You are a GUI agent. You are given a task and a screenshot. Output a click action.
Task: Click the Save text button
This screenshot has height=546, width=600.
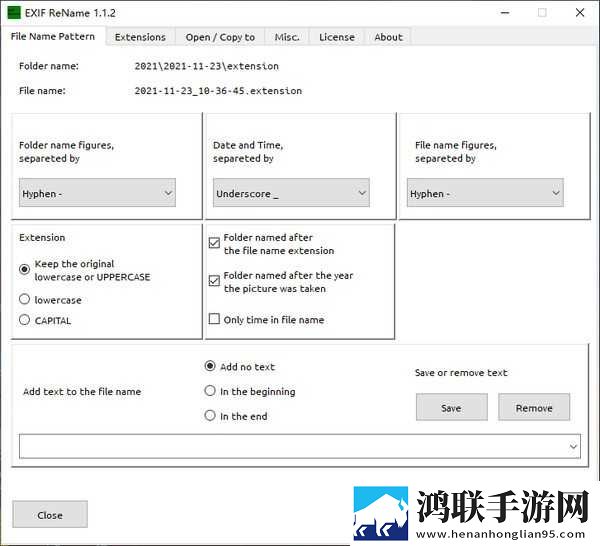tap(452, 407)
